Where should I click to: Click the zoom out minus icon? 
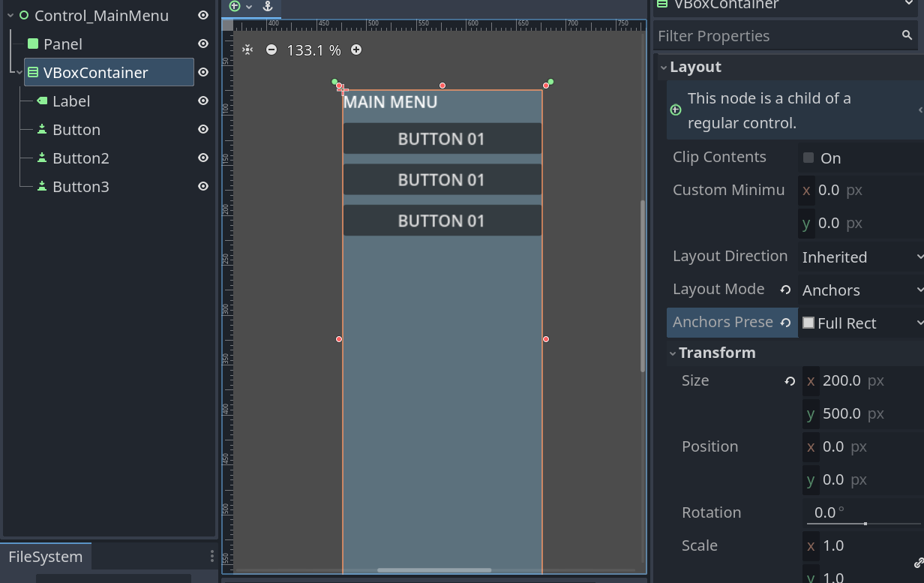click(271, 50)
